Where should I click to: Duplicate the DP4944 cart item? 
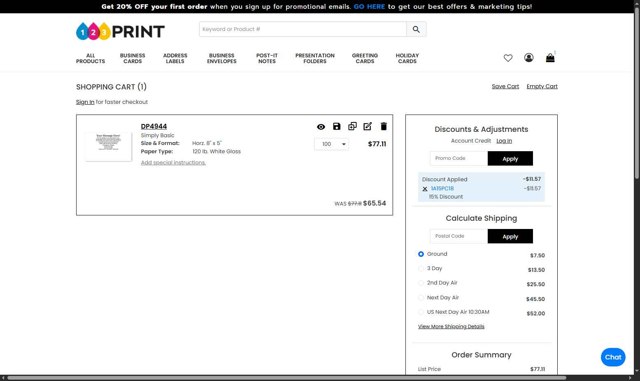point(352,126)
